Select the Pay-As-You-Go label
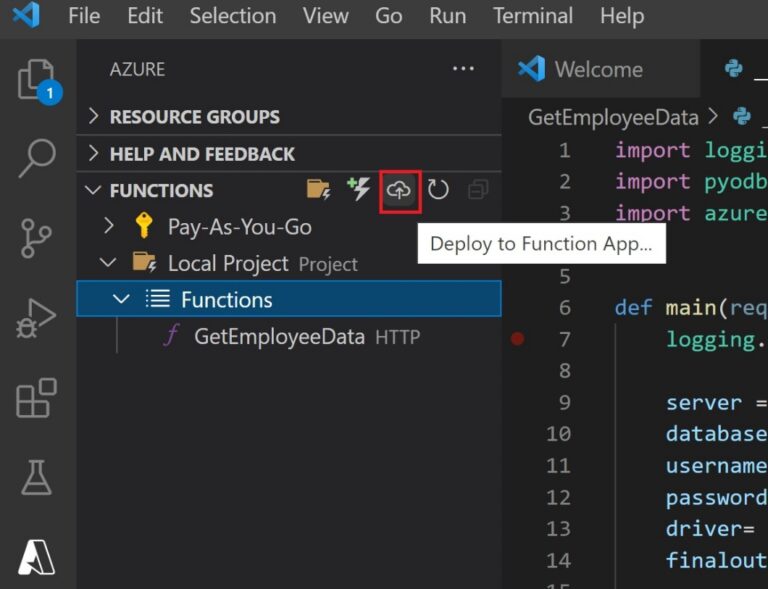Image resolution: width=768 pixels, height=589 pixels. click(x=240, y=227)
